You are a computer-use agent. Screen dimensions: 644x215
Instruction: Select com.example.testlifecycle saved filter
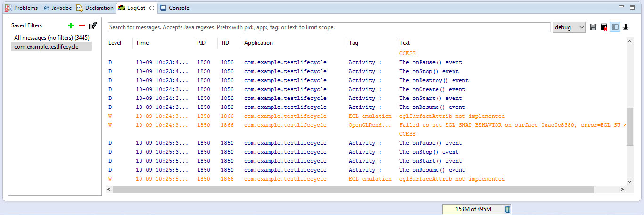(47, 47)
